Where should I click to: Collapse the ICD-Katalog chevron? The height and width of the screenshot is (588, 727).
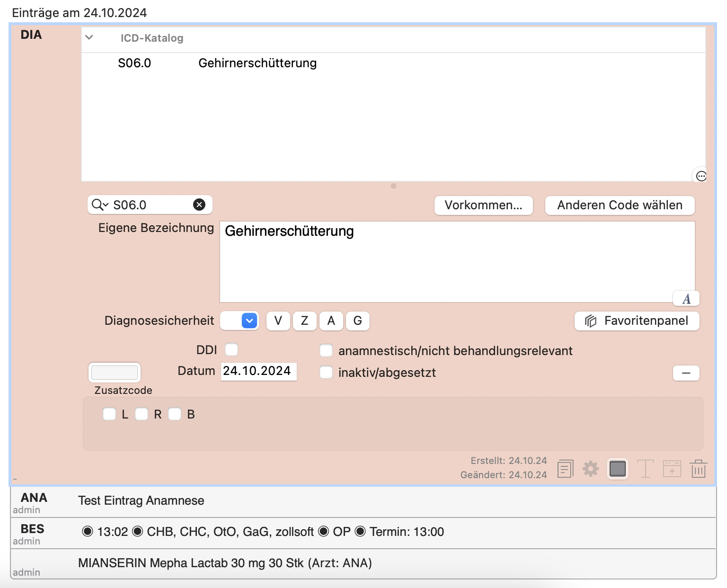(89, 37)
